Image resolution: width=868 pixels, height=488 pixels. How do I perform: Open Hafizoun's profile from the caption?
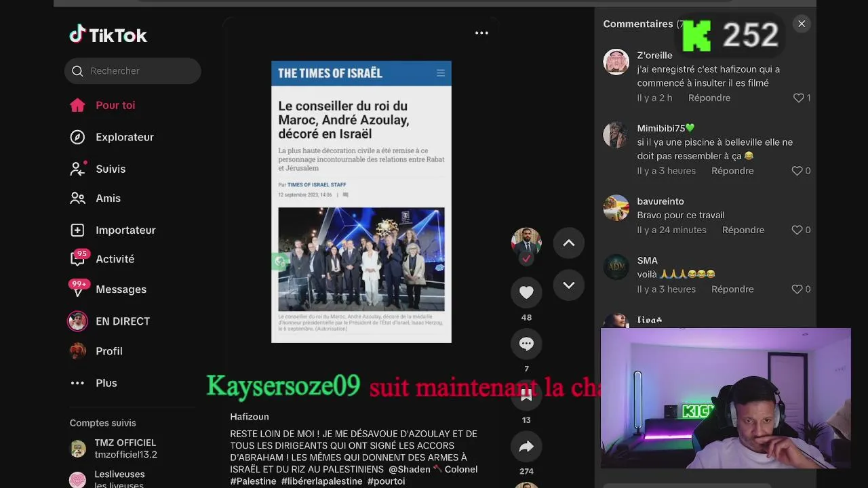point(250,417)
